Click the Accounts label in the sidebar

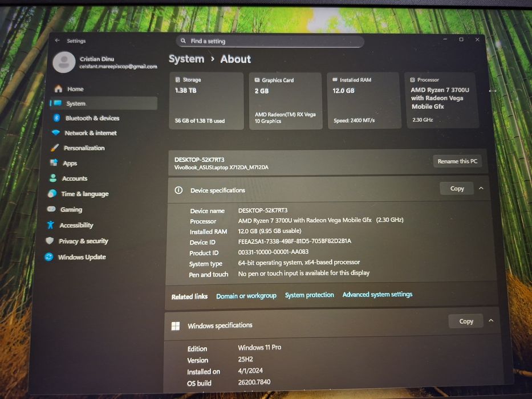[x=75, y=178]
